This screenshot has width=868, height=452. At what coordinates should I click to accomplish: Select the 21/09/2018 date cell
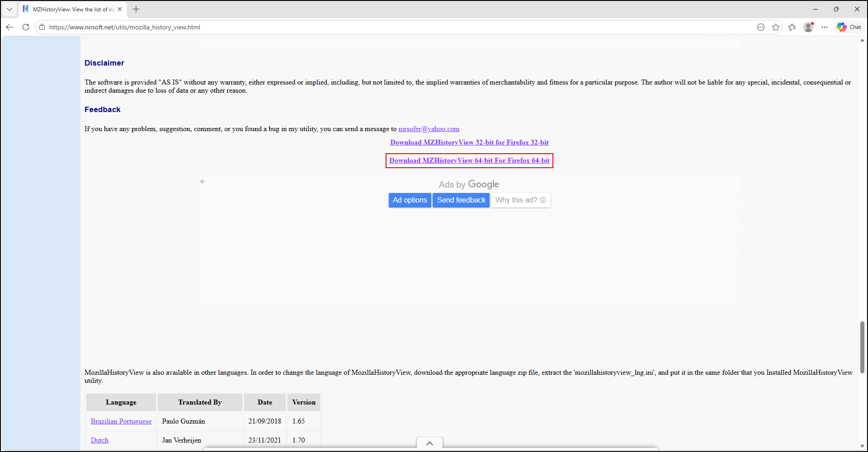pos(265,421)
